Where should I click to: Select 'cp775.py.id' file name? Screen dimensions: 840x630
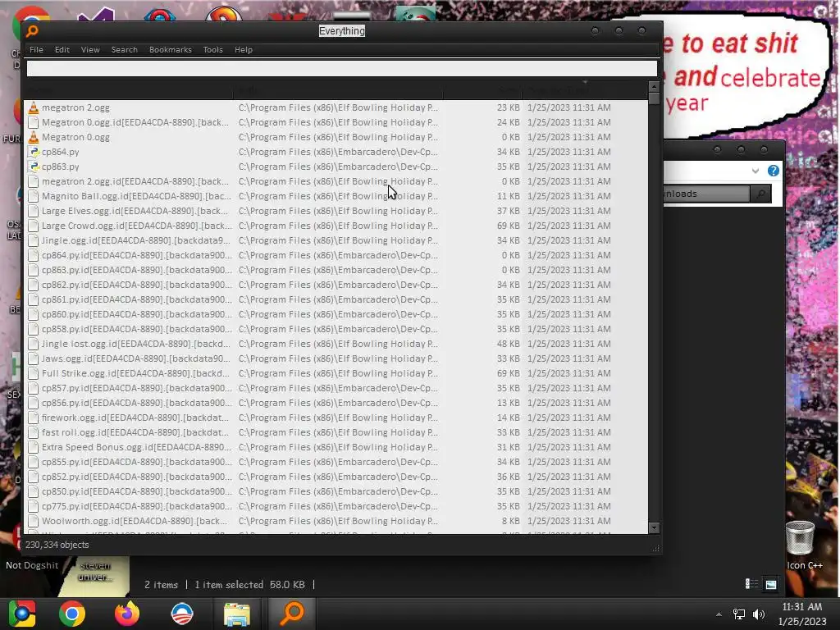tap(137, 506)
